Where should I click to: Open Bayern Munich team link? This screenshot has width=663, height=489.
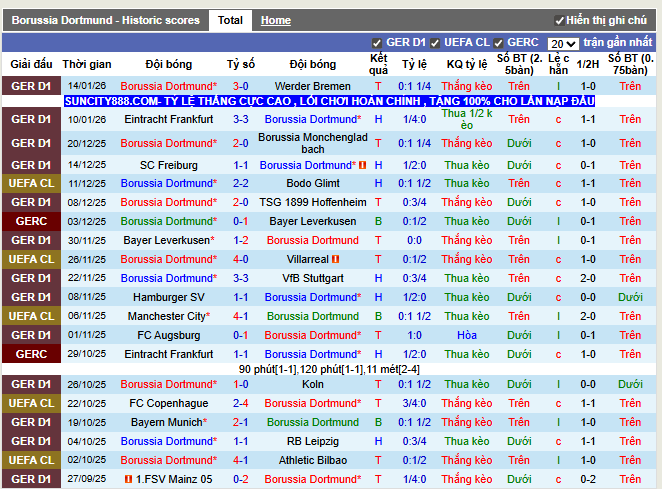169,423
